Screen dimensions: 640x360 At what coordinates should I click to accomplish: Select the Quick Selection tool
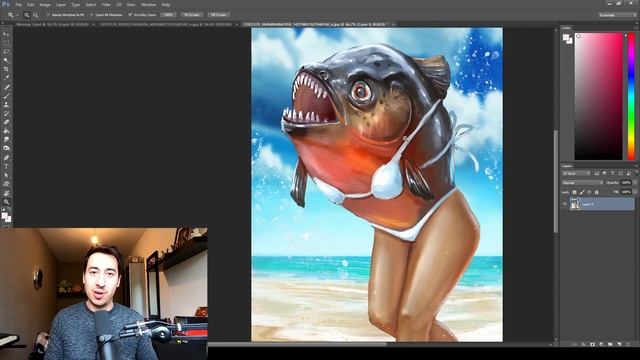click(x=6, y=60)
